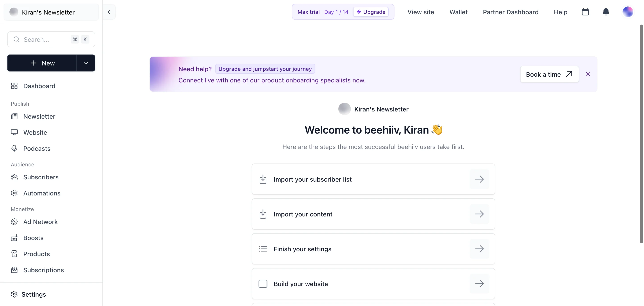Viewport: 644px width, 306px height.
Task: Click the Kiran's Newsletter avatar above welcome heading
Action: pyautogui.click(x=344, y=109)
